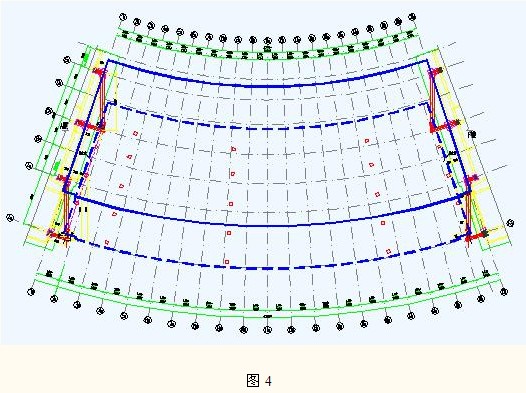
Task: Select small dimension text on bottom green arc center
Action: coord(267,316)
